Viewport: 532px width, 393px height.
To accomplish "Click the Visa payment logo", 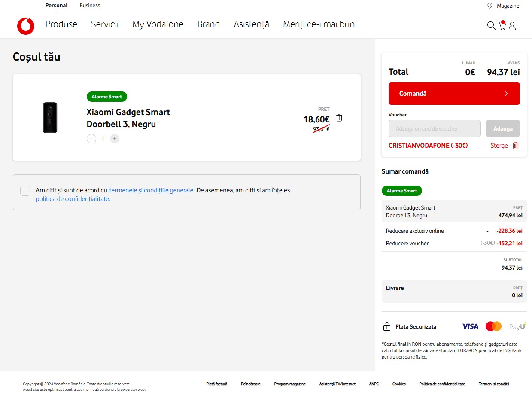I will click(470, 326).
